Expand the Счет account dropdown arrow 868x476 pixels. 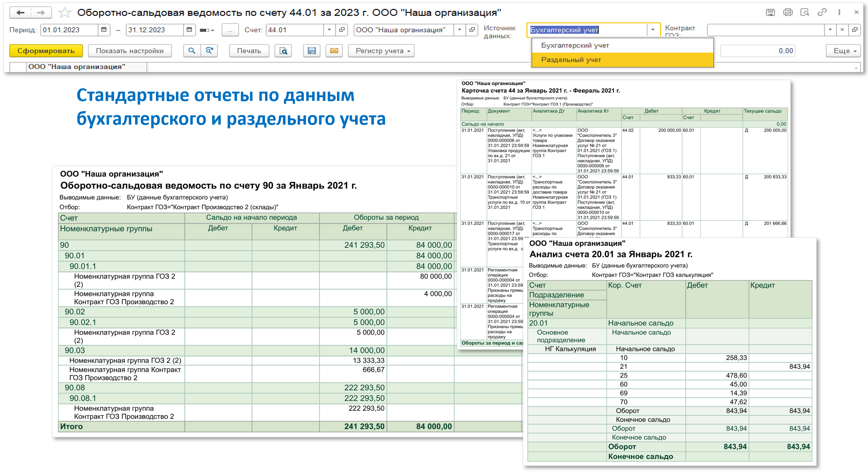pos(329,30)
